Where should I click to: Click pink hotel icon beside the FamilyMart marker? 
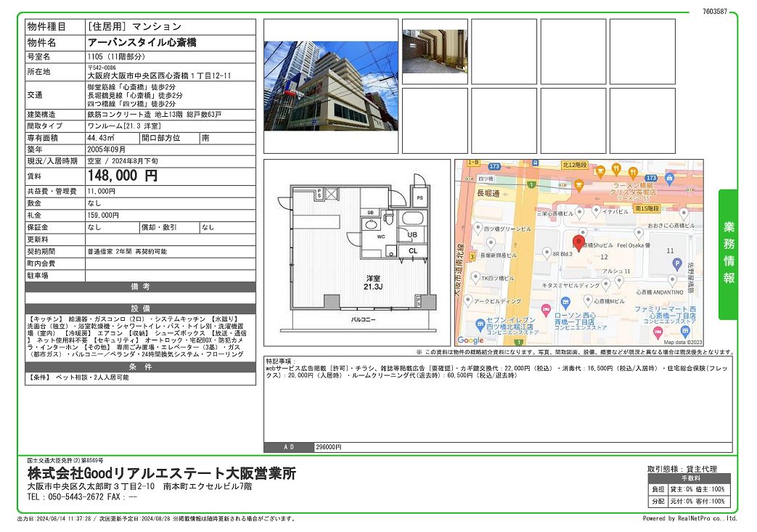point(658,332)
